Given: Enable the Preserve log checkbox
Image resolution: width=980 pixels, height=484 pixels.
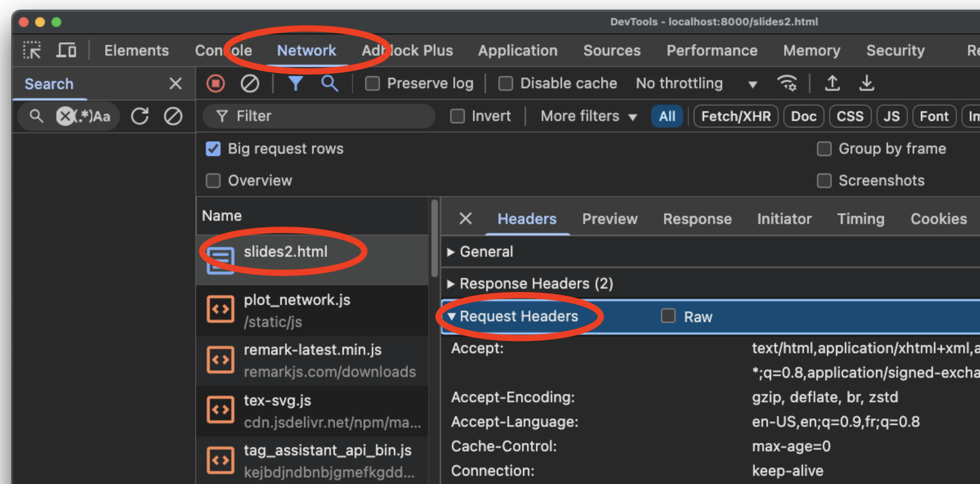Looking at the screenshot, I should pyautogui.click(x=372, y=83).
